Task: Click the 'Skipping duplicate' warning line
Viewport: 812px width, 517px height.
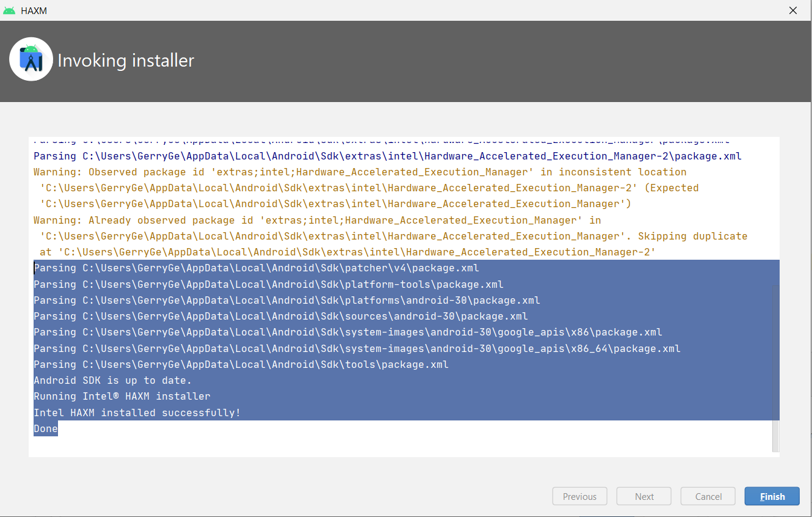Action: (394, 236)
